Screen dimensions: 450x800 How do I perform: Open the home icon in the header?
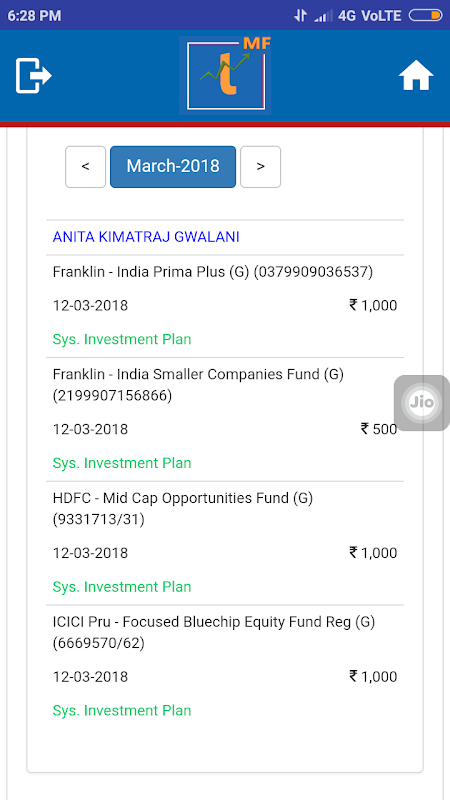(x=416, y=76)
